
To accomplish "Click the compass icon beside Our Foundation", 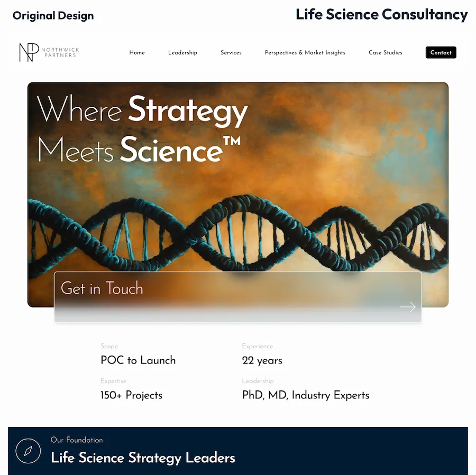I will [x=28, y=451].
